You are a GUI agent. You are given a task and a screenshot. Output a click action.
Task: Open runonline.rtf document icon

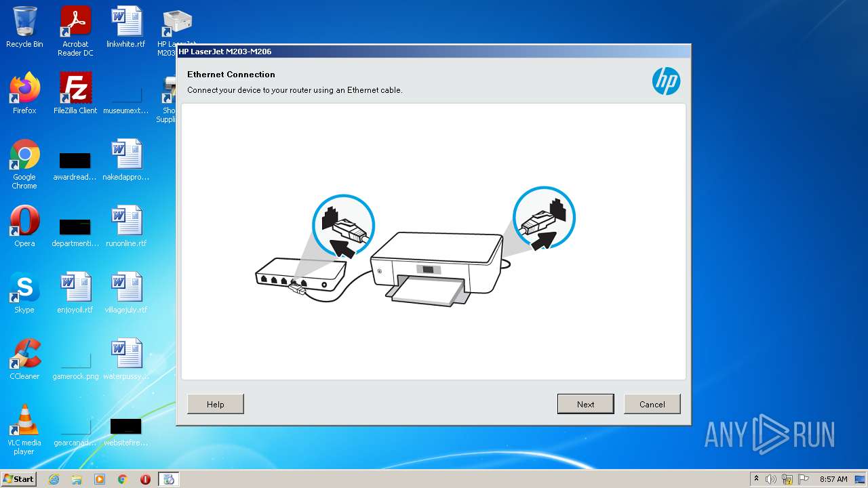pos(126,226)
